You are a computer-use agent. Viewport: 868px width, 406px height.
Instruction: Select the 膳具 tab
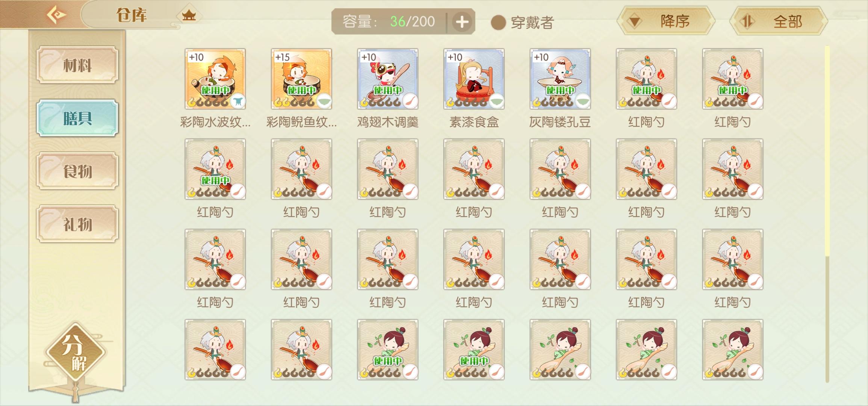(77, 118)
